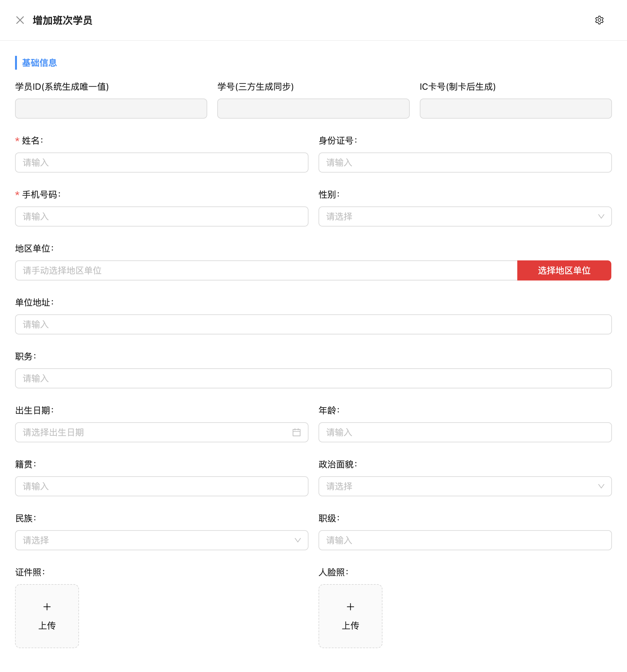Click the 请手动选择地区单位 input field
The height and width of the screenshot is (672, 627).
pyautogui.click(x=266, y=270)
